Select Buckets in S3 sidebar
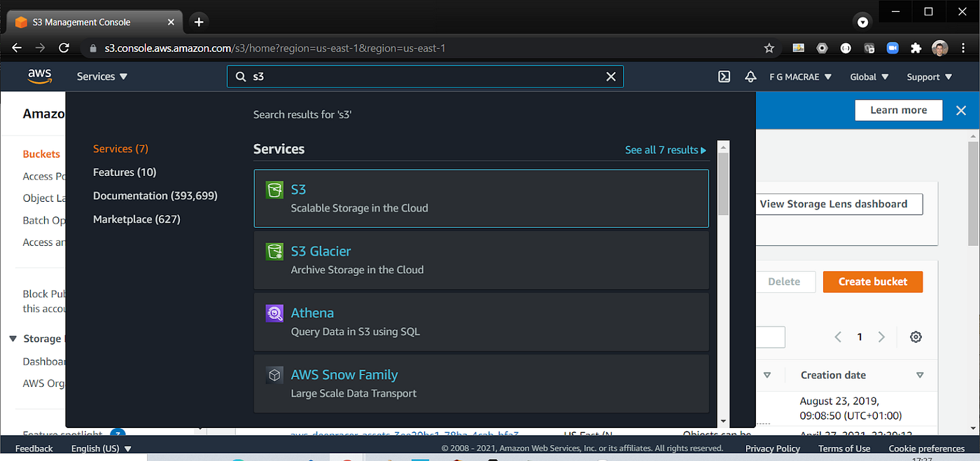 pos(41,154)
